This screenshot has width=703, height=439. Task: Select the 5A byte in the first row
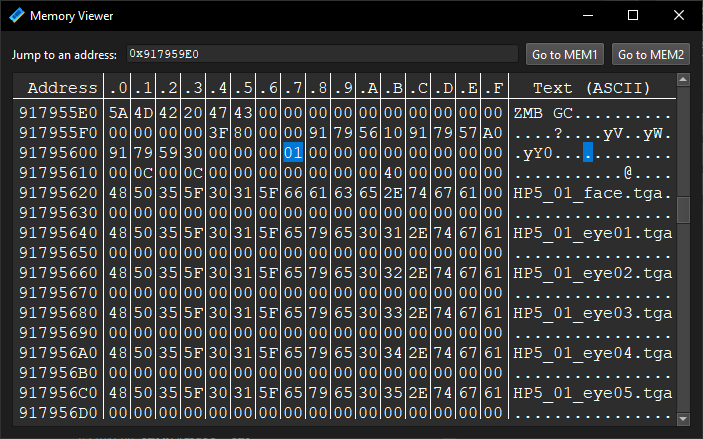click(x=118, y=113)
